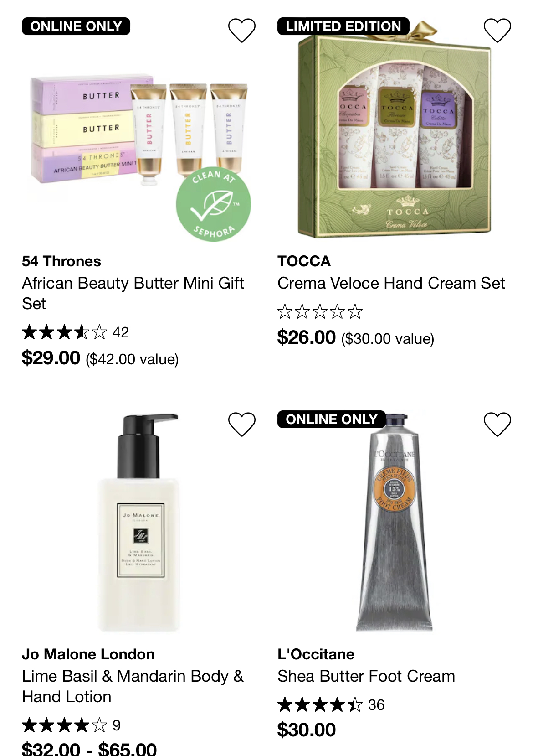
Task: Tap heart icon for L'Occitane foot cream
Action: tap(497, 424)
